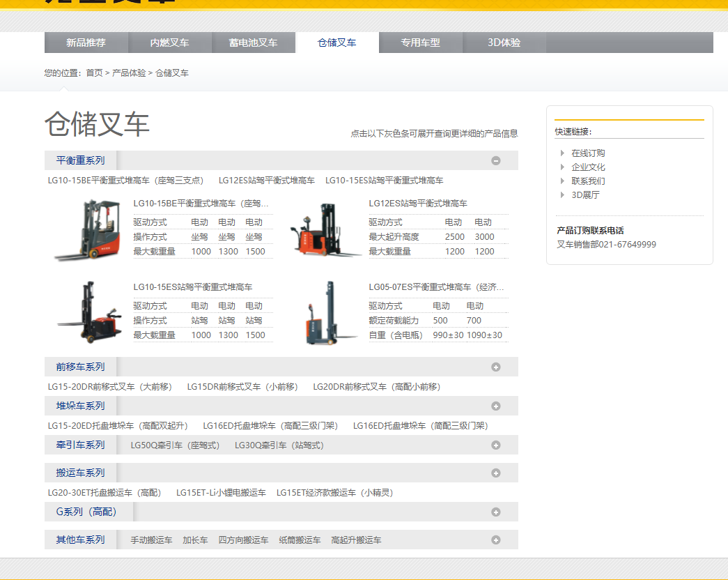The image size is (728, 580).
Task: Open LG20DR前移式叉车（高配小前移）link
Action: pos(376,387)
